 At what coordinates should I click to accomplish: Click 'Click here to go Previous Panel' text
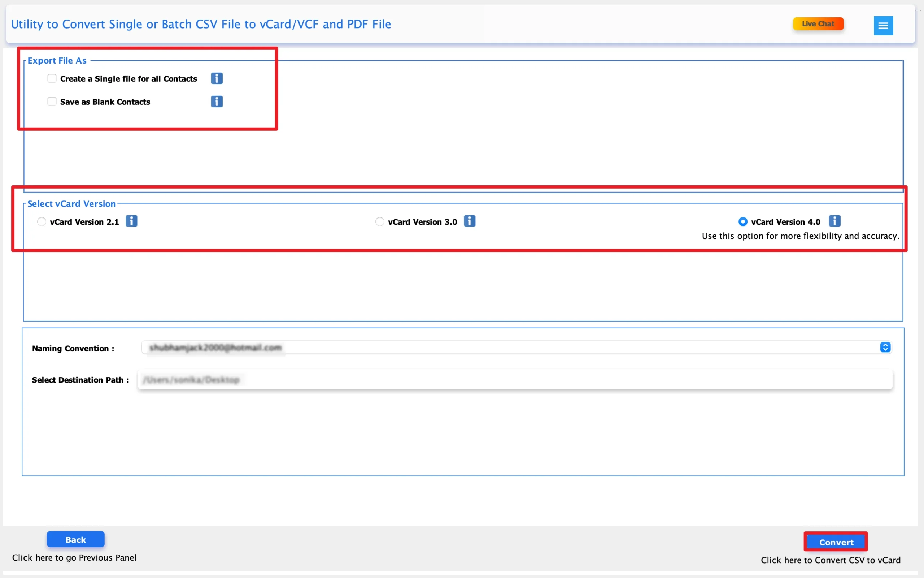tap(74, 557)
